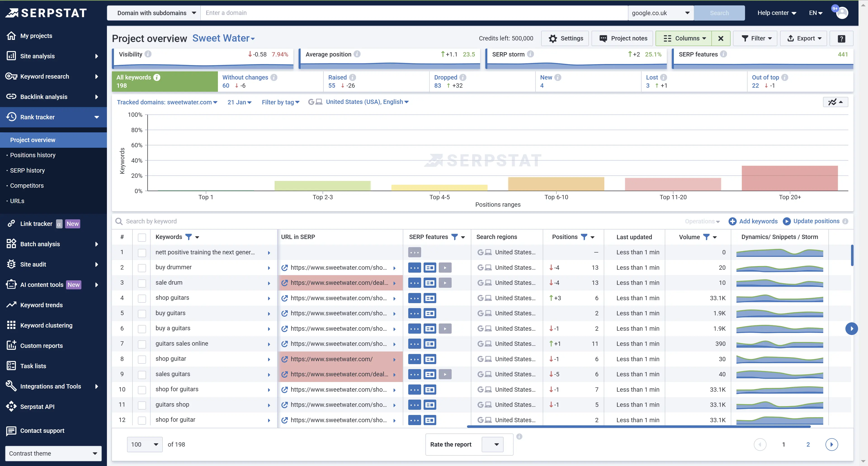
Task: Click the Rate the report info icon
Action: 519,436
